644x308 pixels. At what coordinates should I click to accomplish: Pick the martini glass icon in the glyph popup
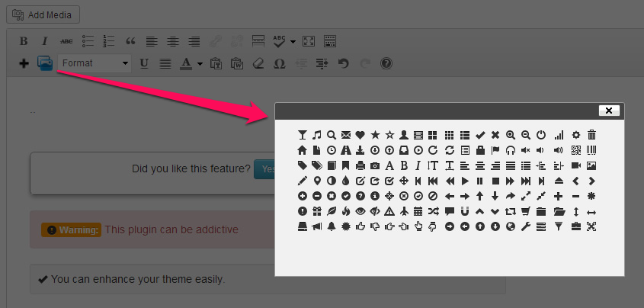point(303,135)
